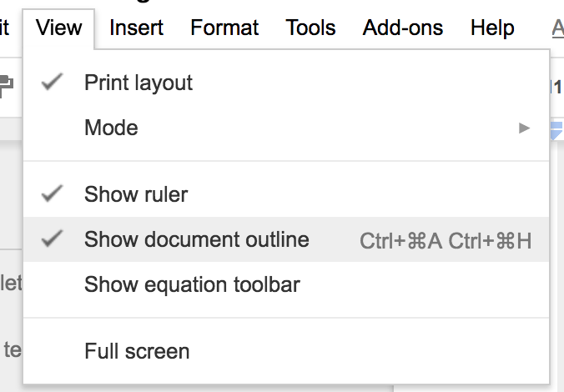Screen dimensions: 564x392
Task: Select the Mode menu entry
Action: (x=111, y=128)
